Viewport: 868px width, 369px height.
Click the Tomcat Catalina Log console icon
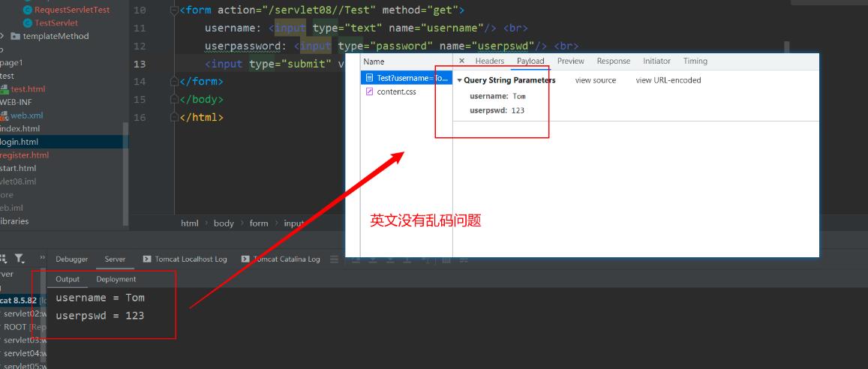(246, 259)
